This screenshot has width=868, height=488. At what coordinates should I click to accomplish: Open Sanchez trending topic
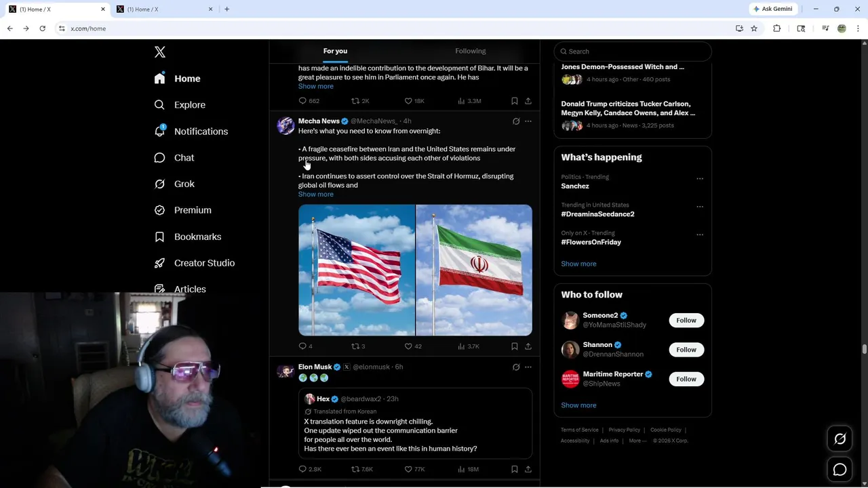pos(575,186)
